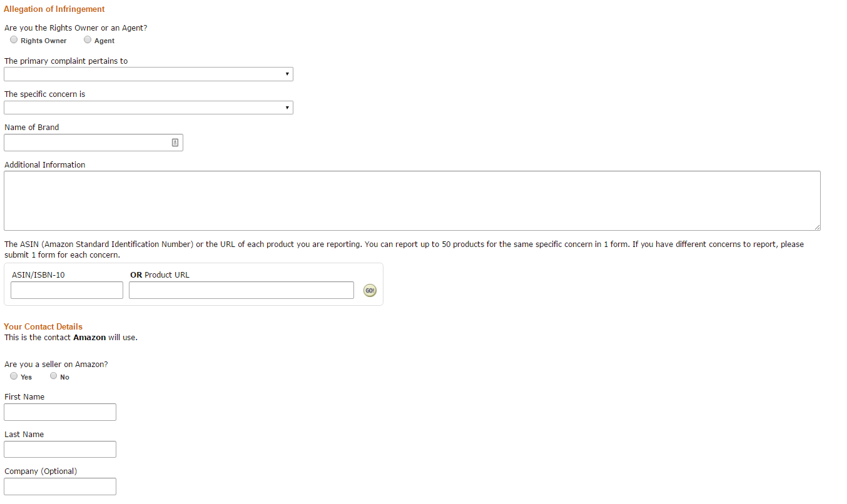The height and width of the screenshot is (504, 847).
Task: Grab the Additional Information textarea resize handle
Action: click(x=817, y=227)
